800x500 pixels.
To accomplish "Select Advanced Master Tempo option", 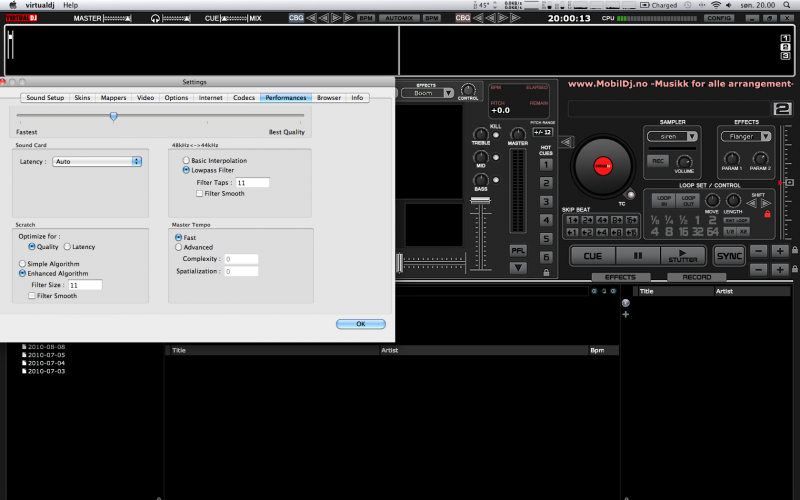I will [178, 247].
